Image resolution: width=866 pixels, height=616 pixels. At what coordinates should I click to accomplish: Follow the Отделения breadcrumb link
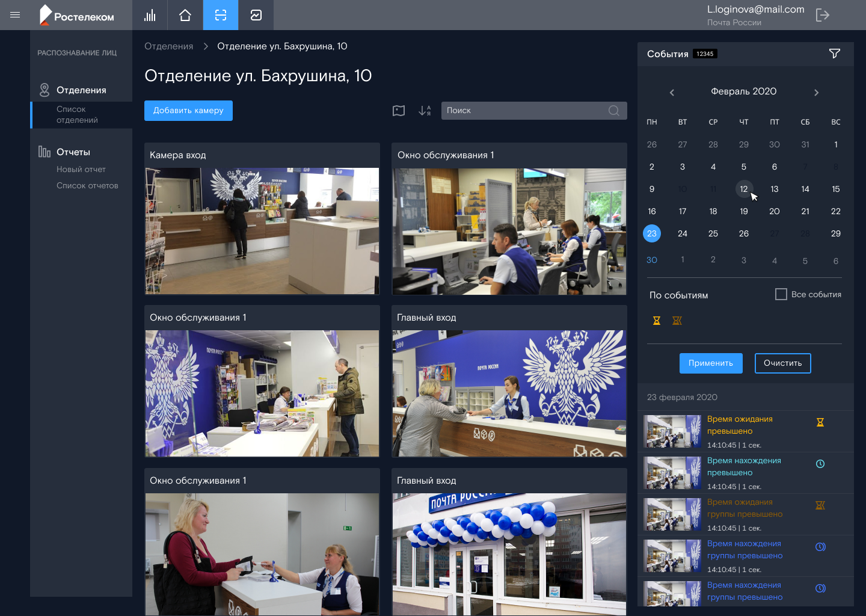tap(169, 46)
